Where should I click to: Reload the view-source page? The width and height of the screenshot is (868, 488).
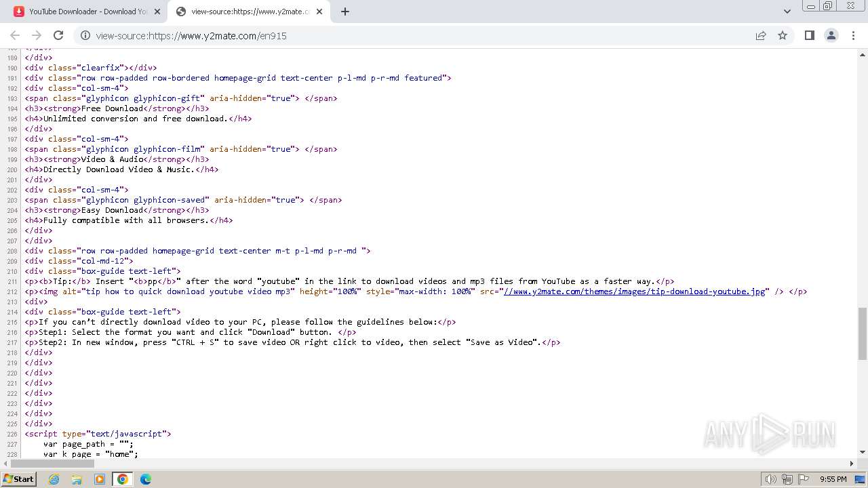pyautogui.click(x=58, y=35)
